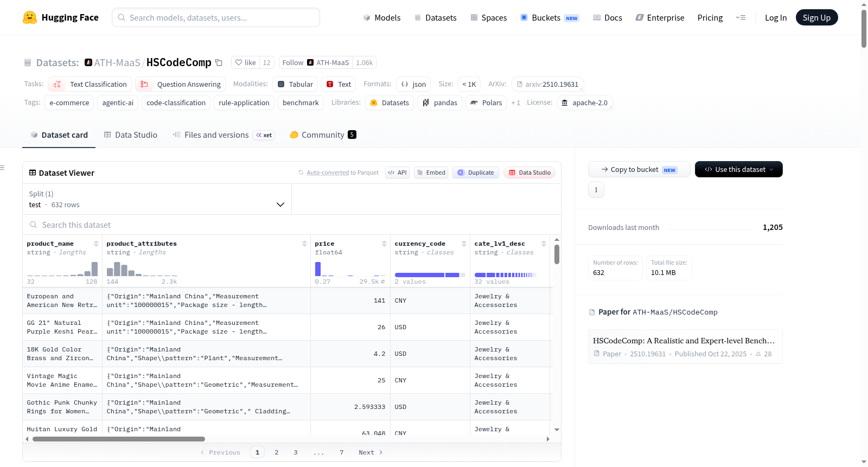Select the agentic-ai tag
Viewport: 868px width, 467px height.
(118, 103)
